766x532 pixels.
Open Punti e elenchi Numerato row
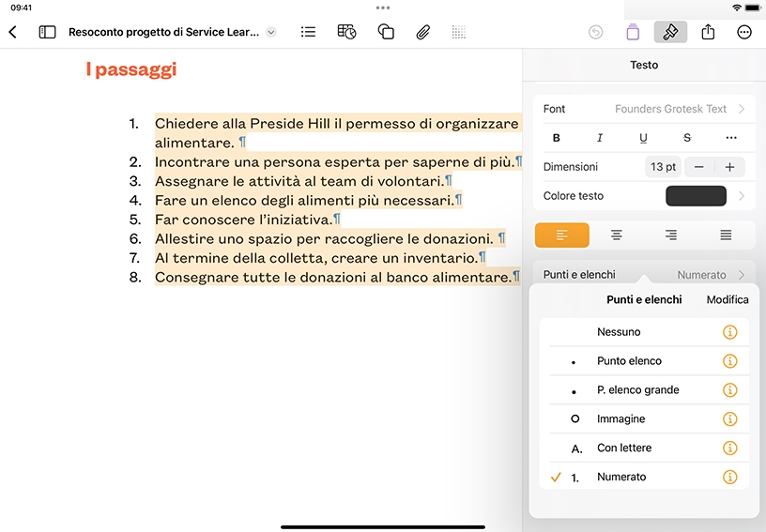coord(644,275)
